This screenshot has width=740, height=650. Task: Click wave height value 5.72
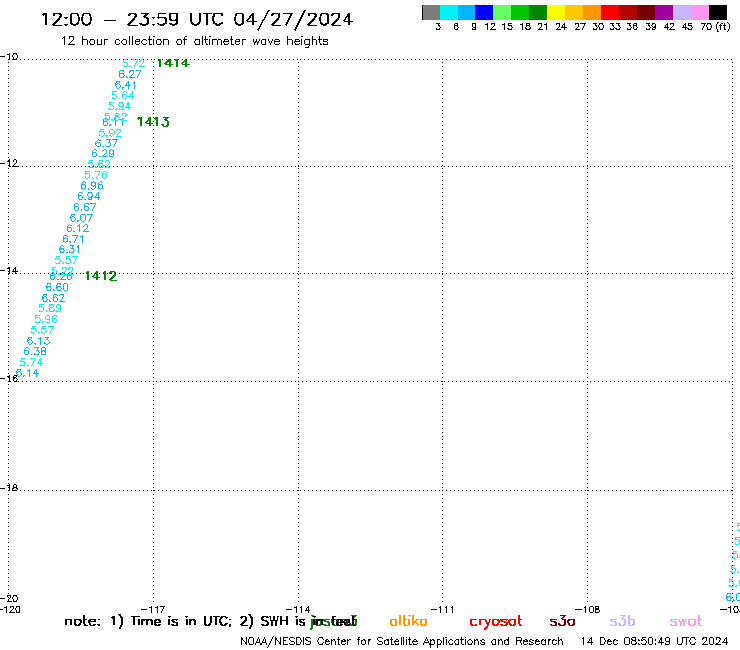134,63
